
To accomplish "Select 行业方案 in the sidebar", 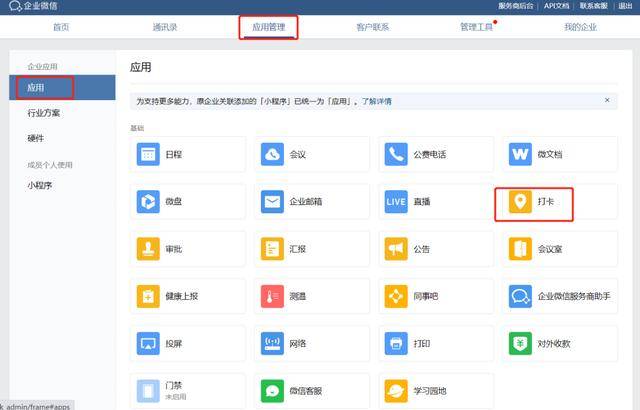I will [x=44, y=113].
